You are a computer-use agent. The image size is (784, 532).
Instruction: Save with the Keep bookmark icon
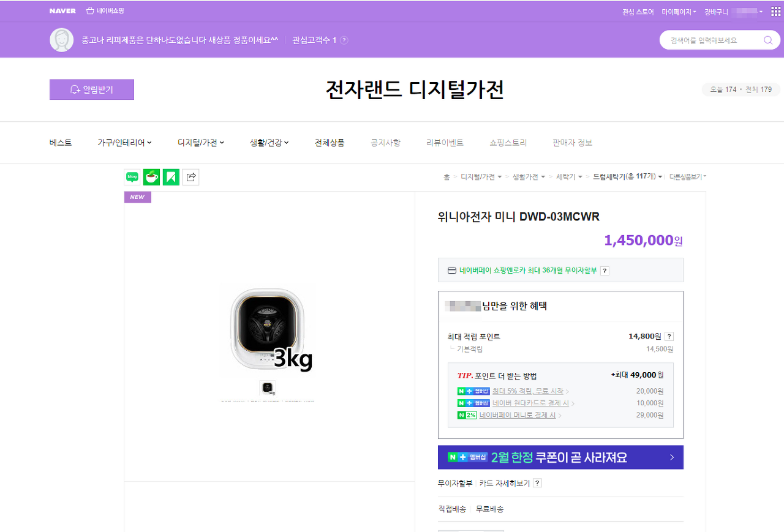[x=171, y=177]
